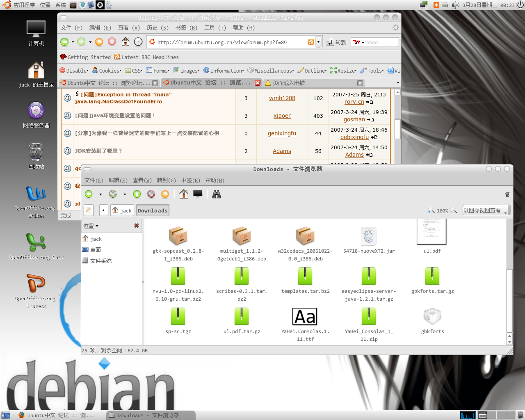
Task: Click file browser stop button
Action: (151, 194)
